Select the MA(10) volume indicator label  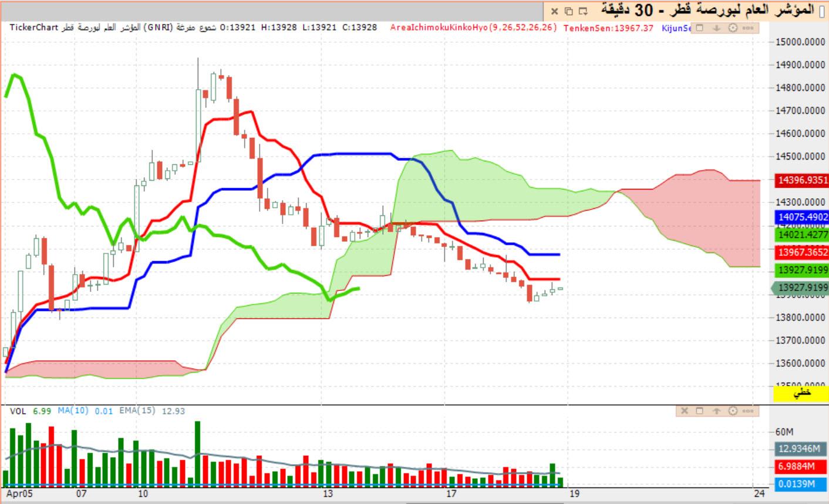point(73,411)
